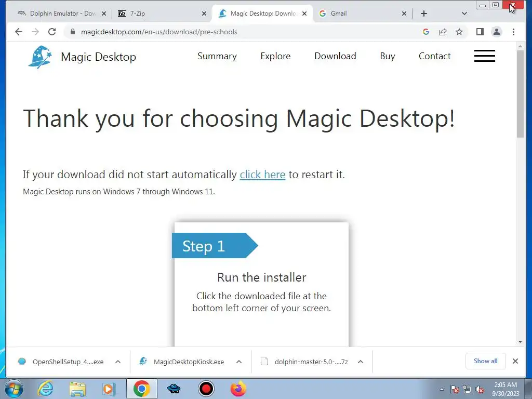Switch to the Gmail tab
The image size is (532, 399).
tap(362, 14)
